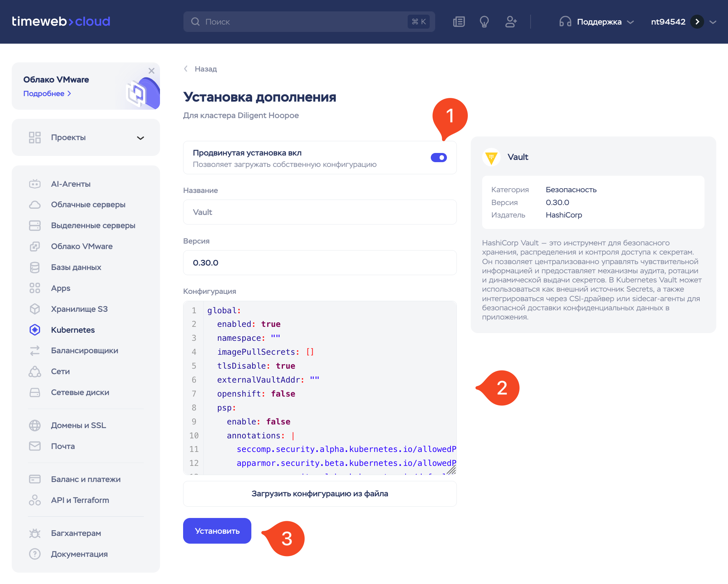The height and width of the screenshot is (584, 728).
Task: Disable the Продвинутая установка toggle
Action: 438,158
